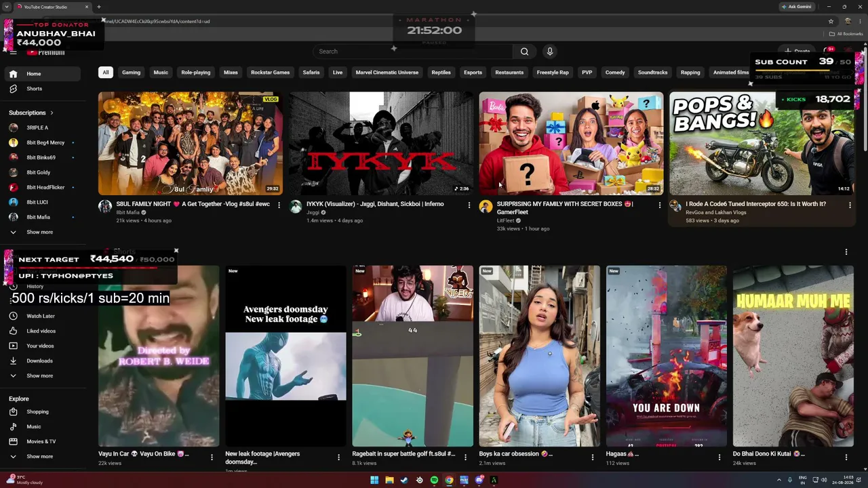
Task: Select the Live filter chip
Action: click(338, 73)
